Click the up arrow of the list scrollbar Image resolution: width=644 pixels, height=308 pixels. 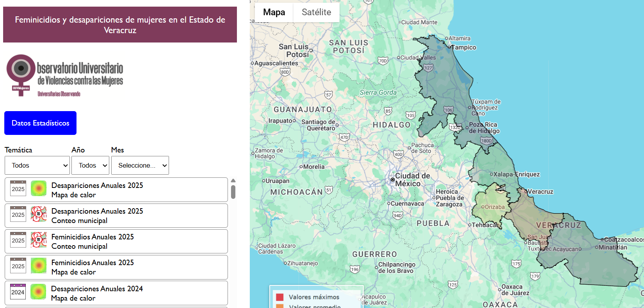(233, 181)
